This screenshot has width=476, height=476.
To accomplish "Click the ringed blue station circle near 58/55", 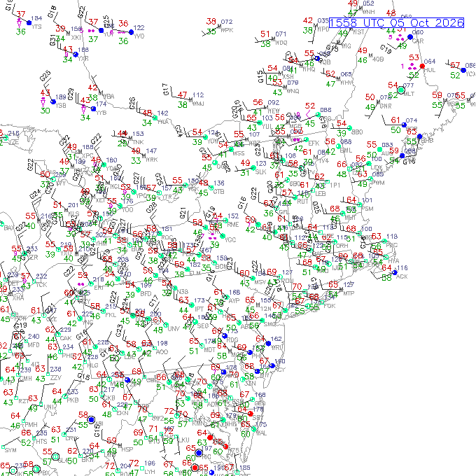I will click(91, 419).
